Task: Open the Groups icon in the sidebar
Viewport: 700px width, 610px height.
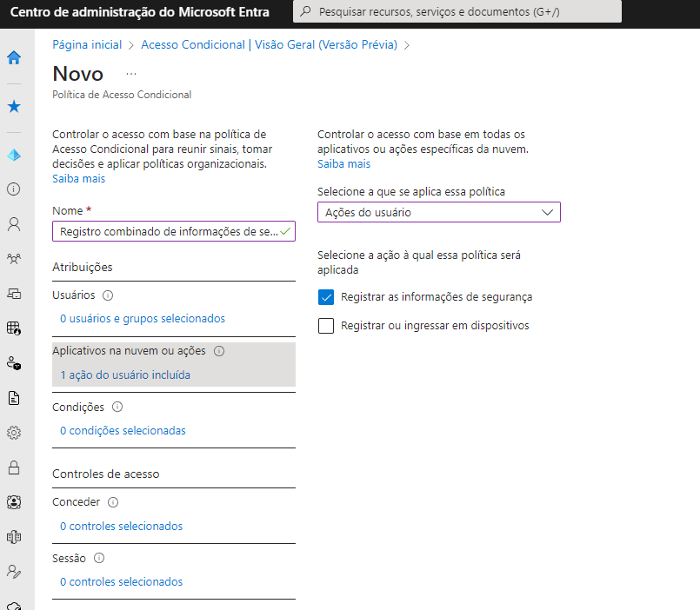Action: tap(14, 259)
